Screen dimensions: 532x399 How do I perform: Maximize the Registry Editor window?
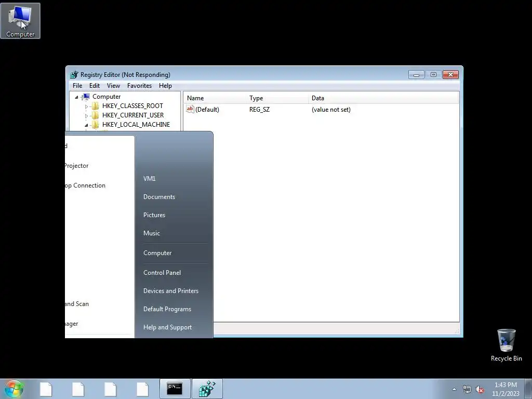[x=433, y=75]
